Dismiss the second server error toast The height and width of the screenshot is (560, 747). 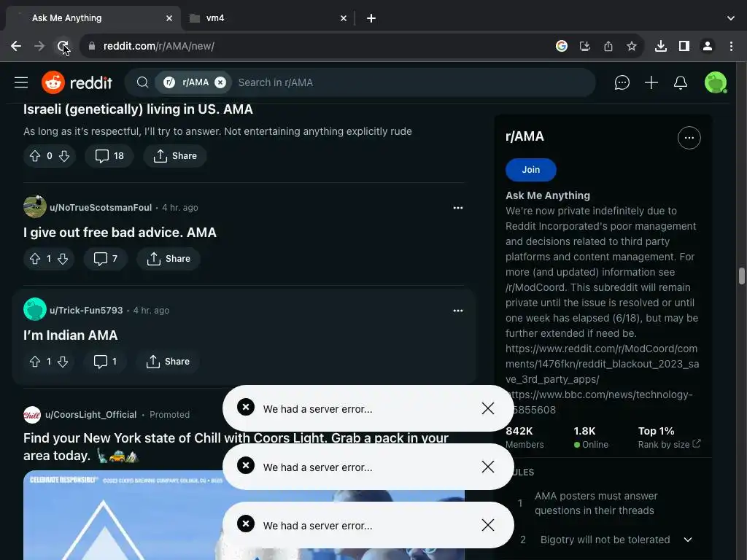point(488,467)
